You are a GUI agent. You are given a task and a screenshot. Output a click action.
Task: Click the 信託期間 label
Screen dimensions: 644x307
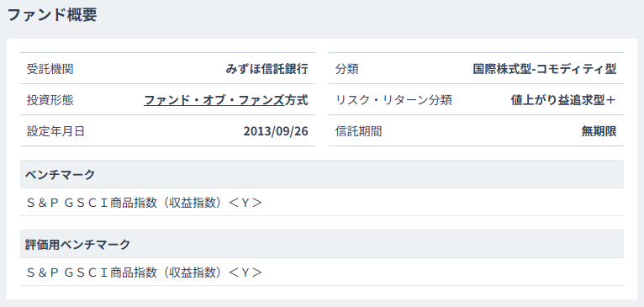[x=358, y=131]
